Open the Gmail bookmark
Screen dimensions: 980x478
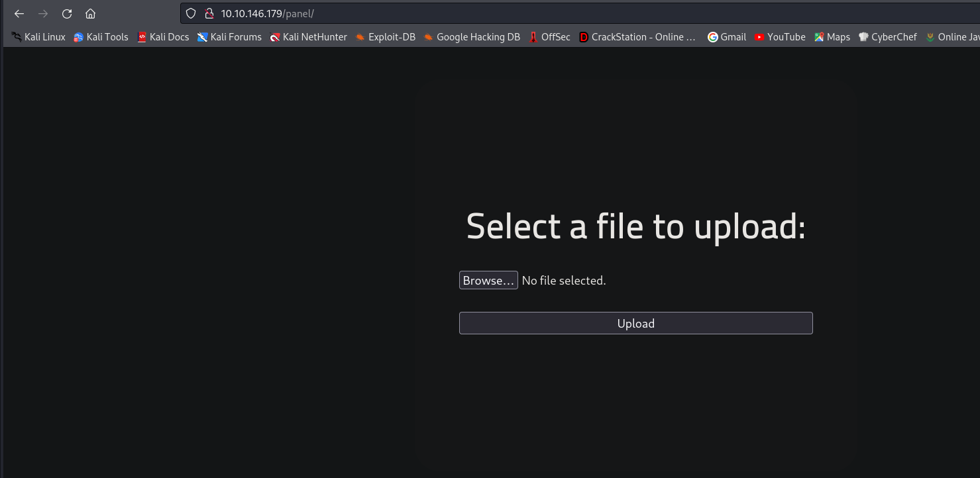pyautogui.click(x=727, y=37)
